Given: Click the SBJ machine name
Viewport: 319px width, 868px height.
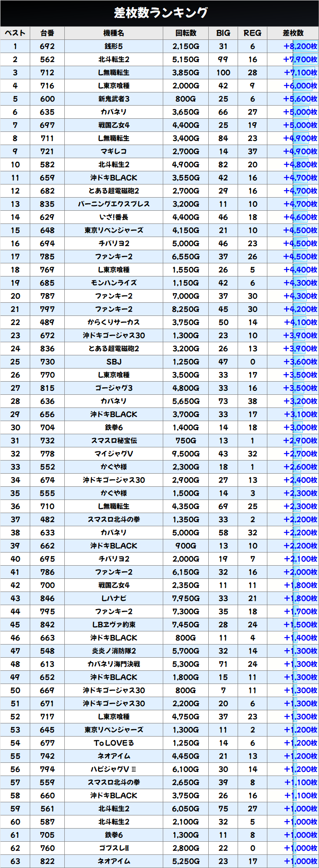Looking at the screenshot, I should (114, 362).
